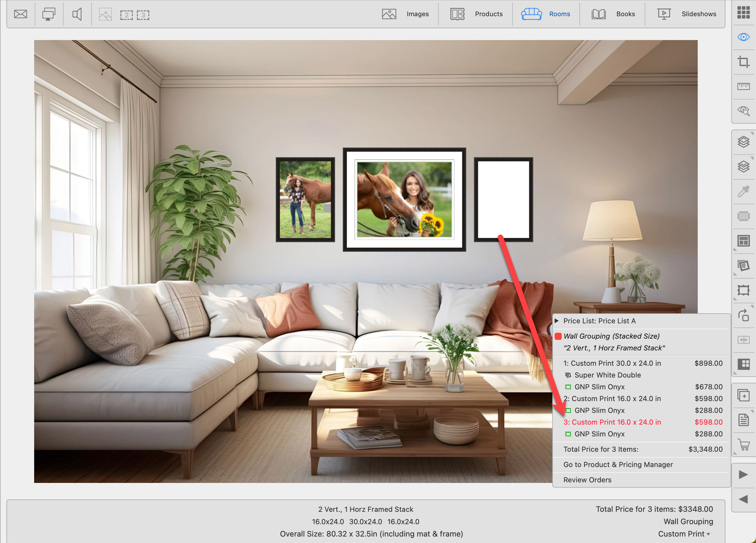Toggle the dual screen monitor icon
Viewport: 756px width, 543px height.
pyautogui.click(x=49, y=14)
